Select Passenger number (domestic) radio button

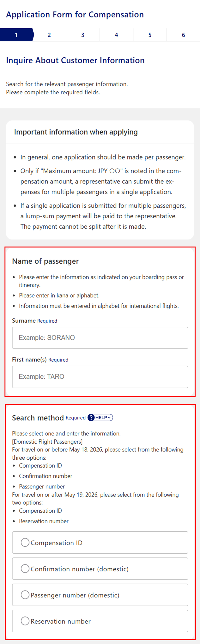(x=25, y=595)
